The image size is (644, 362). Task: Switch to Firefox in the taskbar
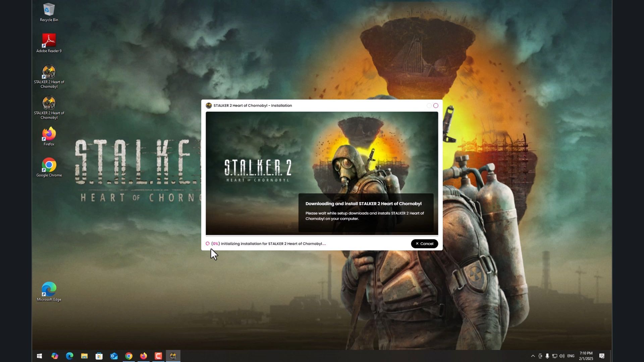[x=144, y=356]
